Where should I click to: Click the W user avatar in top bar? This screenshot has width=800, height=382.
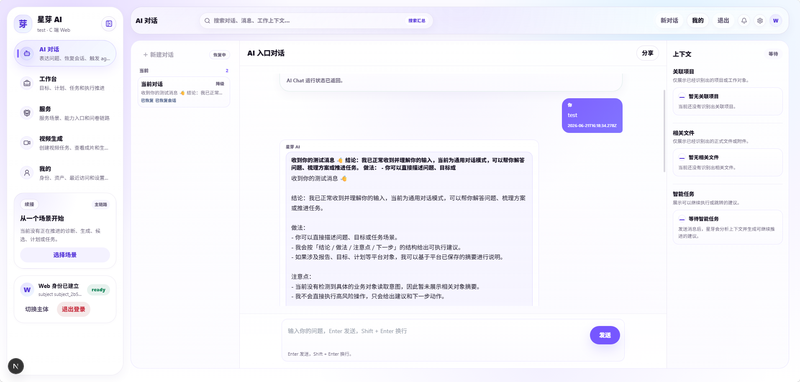pos(776,21)
